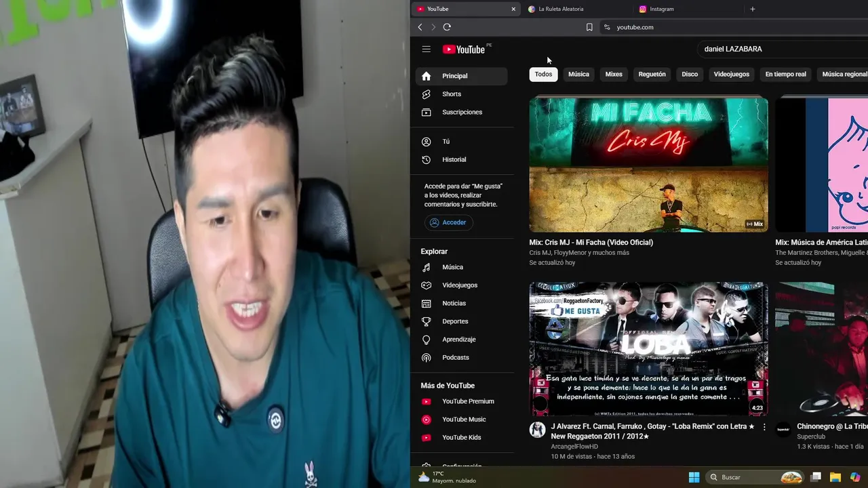Go forward in browser history
Viewport: 868px width, 488px height.
pyautogui.click(x=433, y=27)
